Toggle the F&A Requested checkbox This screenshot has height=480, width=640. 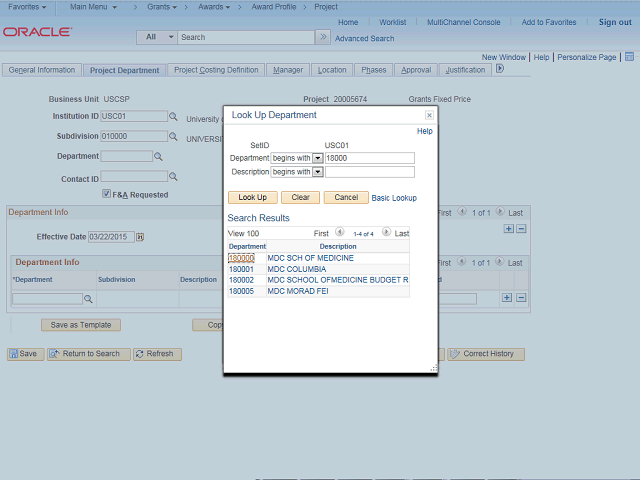pos(106,194)
